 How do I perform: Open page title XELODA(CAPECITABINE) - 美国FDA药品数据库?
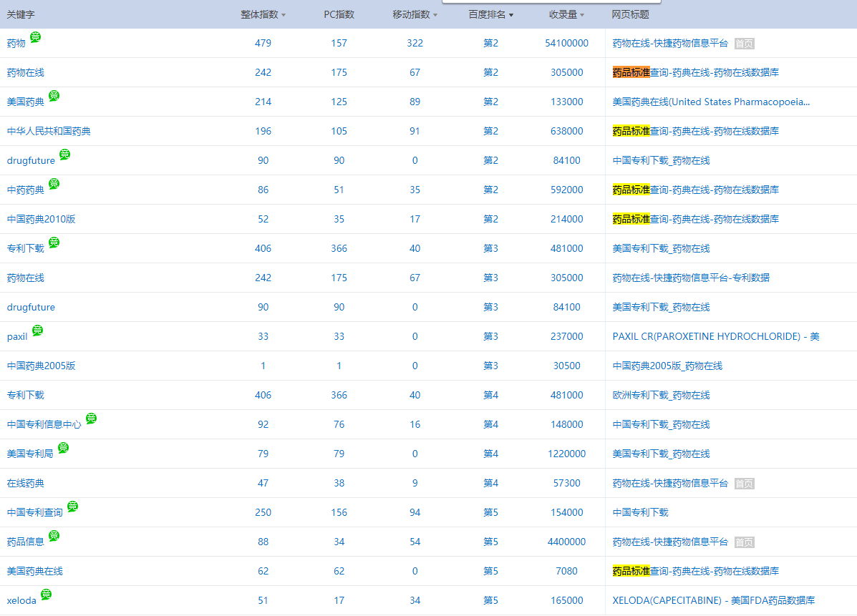713,601
